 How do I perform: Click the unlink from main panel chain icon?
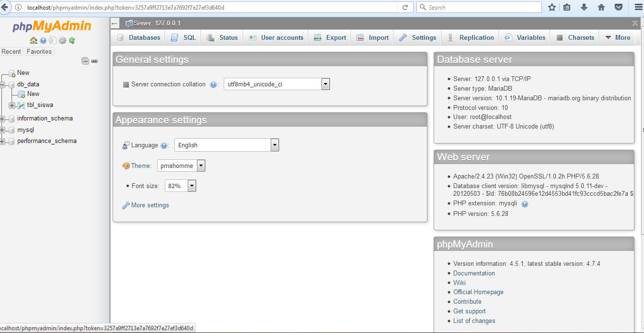94,61
